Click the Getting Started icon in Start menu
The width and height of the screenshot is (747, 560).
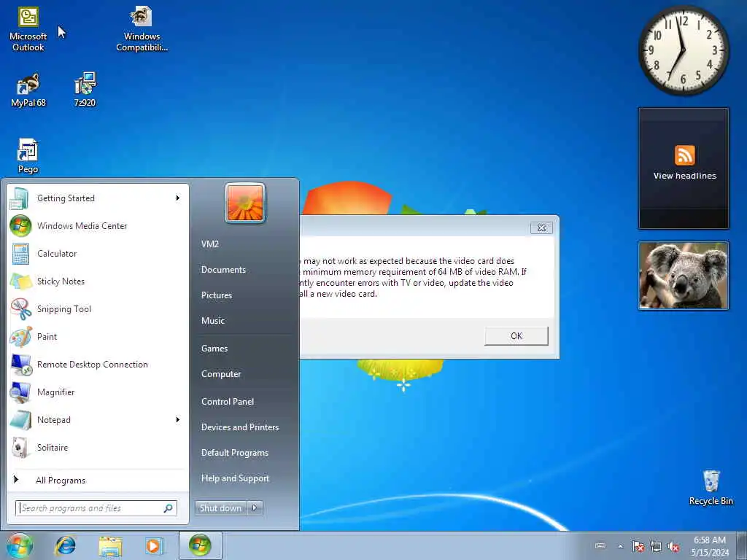click(x=19, y=198)
